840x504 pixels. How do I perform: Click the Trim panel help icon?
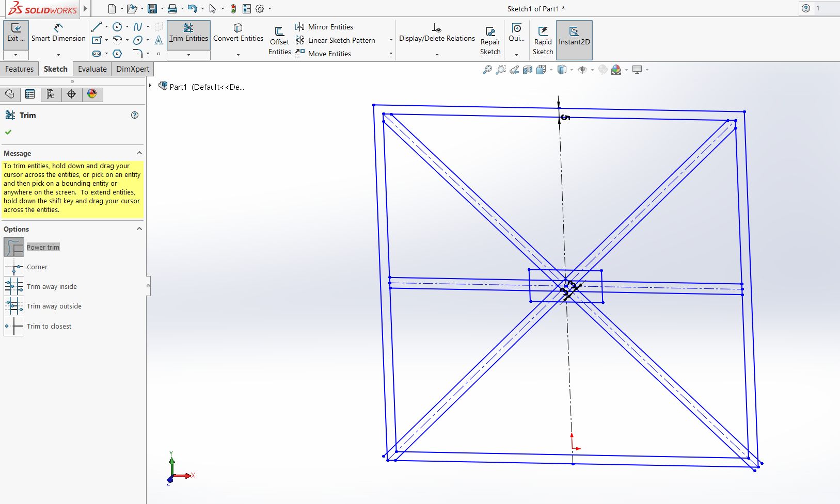[x=135, y=115]
